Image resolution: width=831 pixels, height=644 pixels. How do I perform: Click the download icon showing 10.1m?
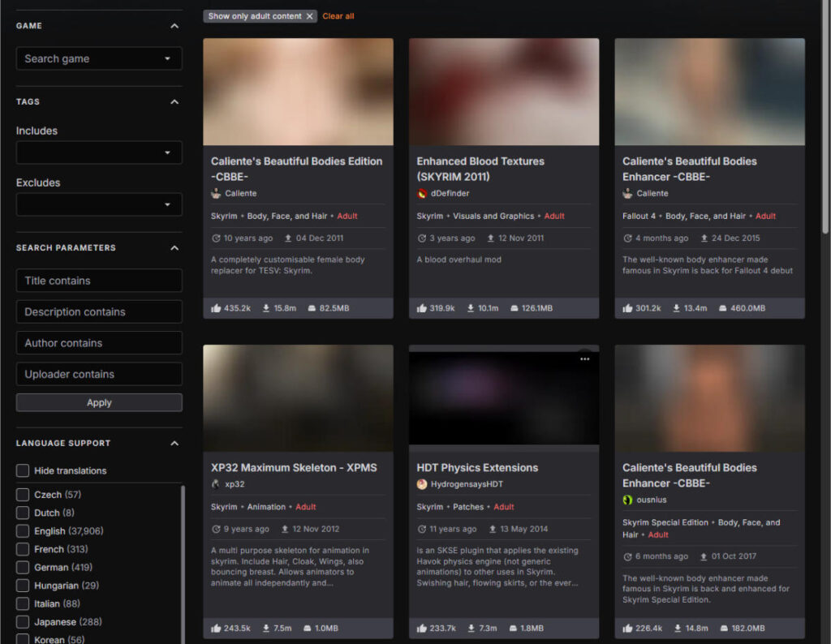471,308
